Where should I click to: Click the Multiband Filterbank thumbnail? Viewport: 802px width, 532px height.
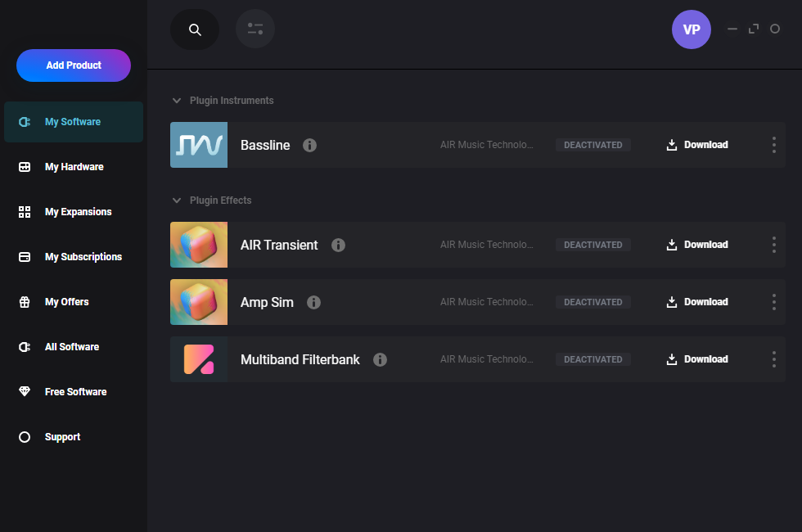coord(199,359)
